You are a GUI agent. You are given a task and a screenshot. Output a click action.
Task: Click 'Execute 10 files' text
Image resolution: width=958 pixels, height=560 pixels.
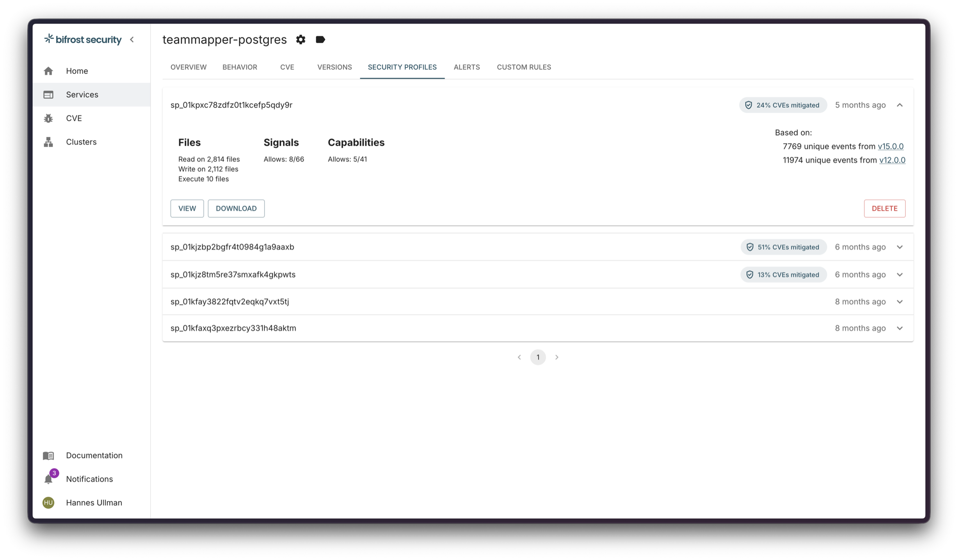[x=204, y=179]
